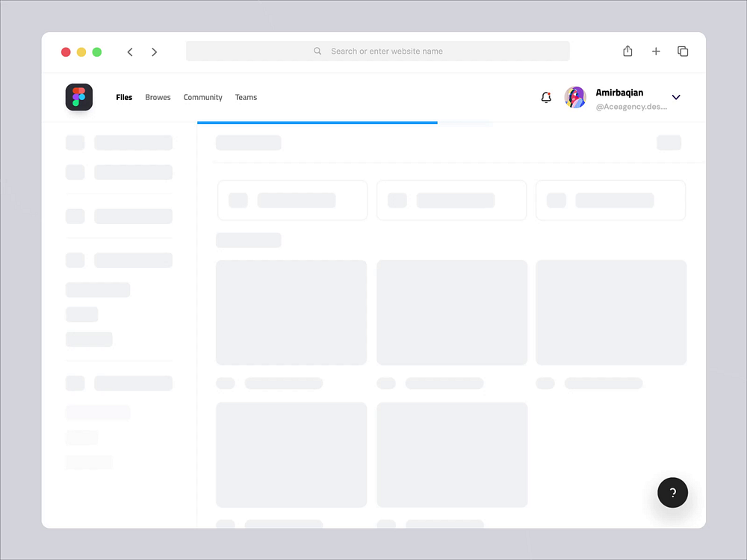Toggle the green maximize control
The width and height of the screenshot is (747, 560).
click(x=97, y=52)
